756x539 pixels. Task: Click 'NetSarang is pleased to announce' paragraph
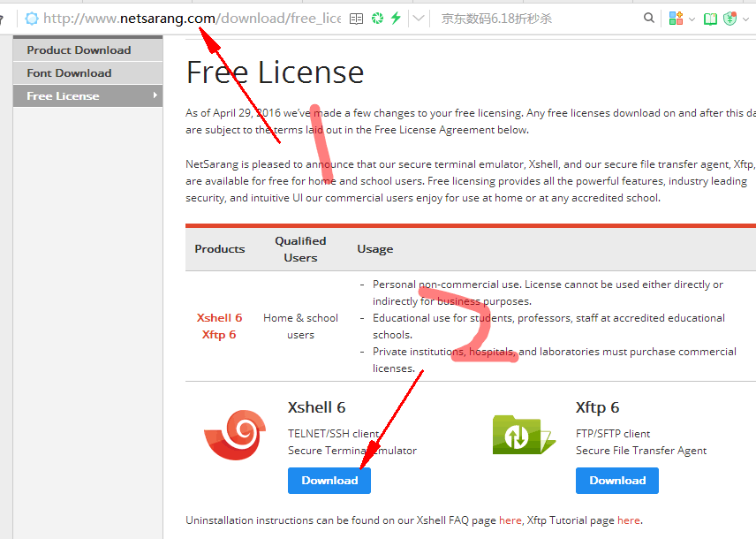(471, 181)
